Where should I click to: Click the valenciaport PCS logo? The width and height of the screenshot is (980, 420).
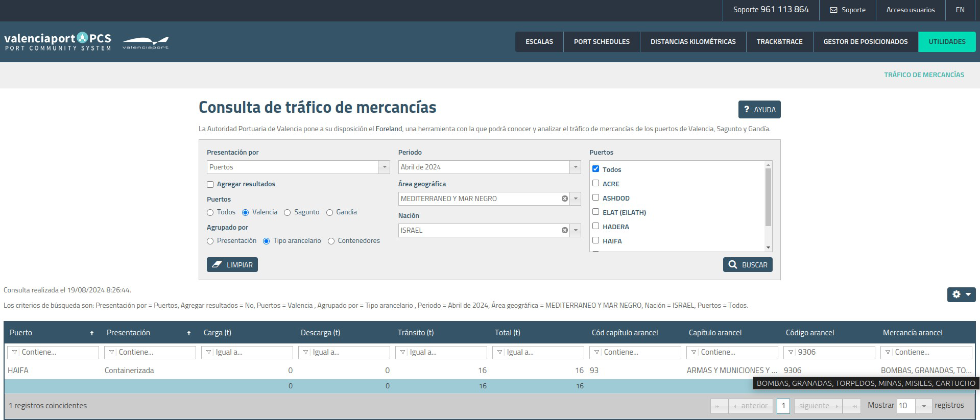pos(58,41)
